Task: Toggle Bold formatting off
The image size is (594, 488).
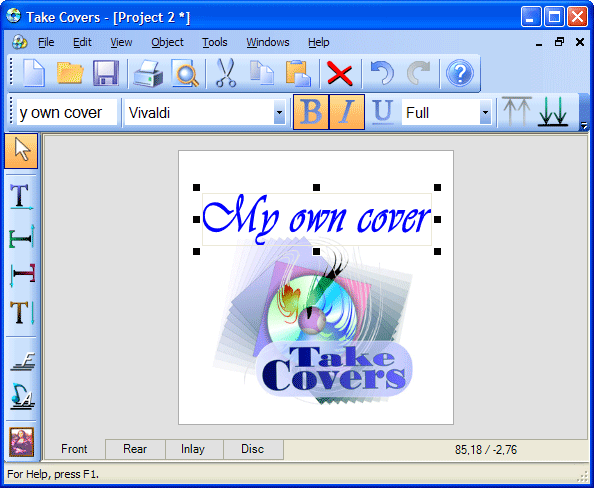Action: [311, 112]
